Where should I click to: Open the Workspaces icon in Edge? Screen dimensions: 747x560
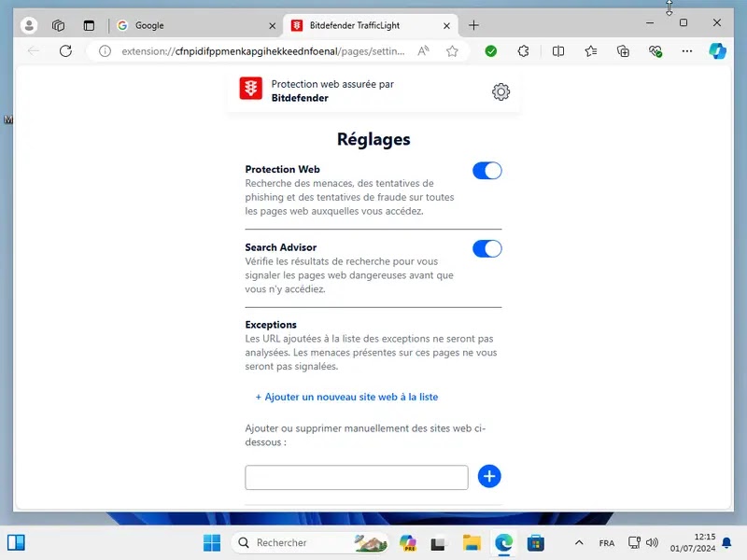[58, 25]
